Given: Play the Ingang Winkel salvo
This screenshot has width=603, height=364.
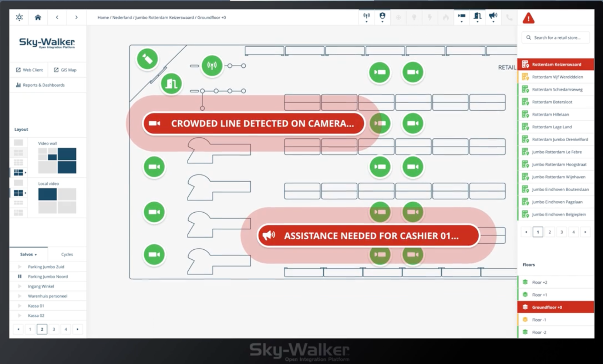Looking at the screenshot, I should 20,286.
